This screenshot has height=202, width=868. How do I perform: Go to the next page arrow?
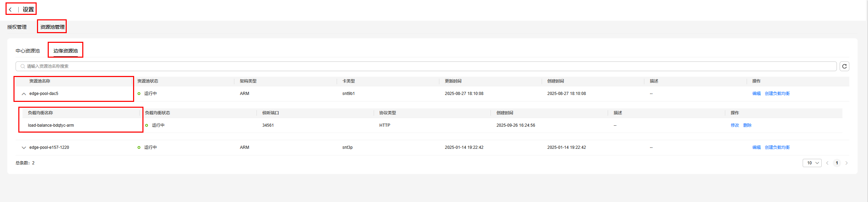847,163
